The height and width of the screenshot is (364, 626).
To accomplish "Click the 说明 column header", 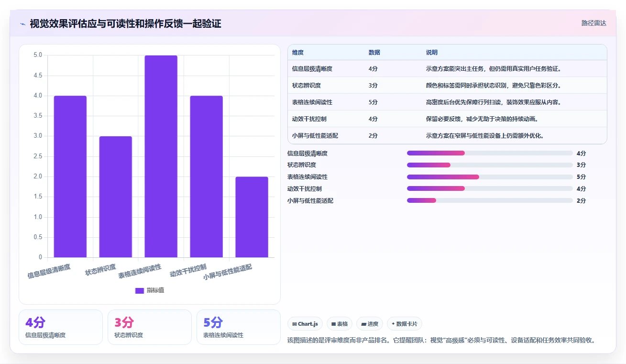I will point(432,53).
